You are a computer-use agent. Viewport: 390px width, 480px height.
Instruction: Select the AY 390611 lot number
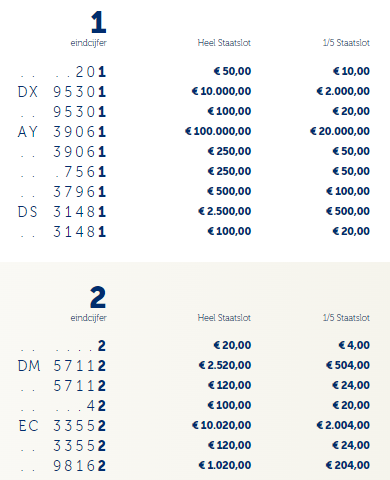[x=62, y=132]
